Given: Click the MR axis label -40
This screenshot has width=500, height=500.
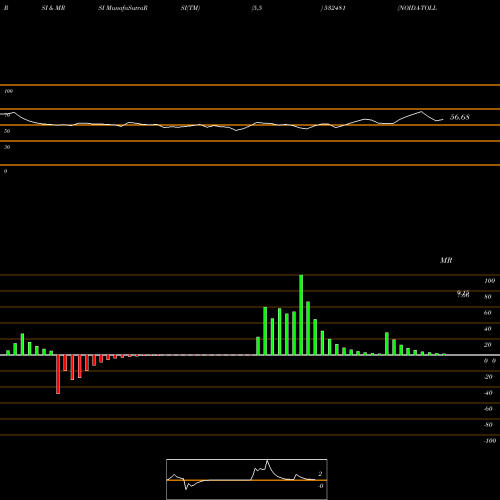Looking at the screenshot, I should click(x=488, y=393).
